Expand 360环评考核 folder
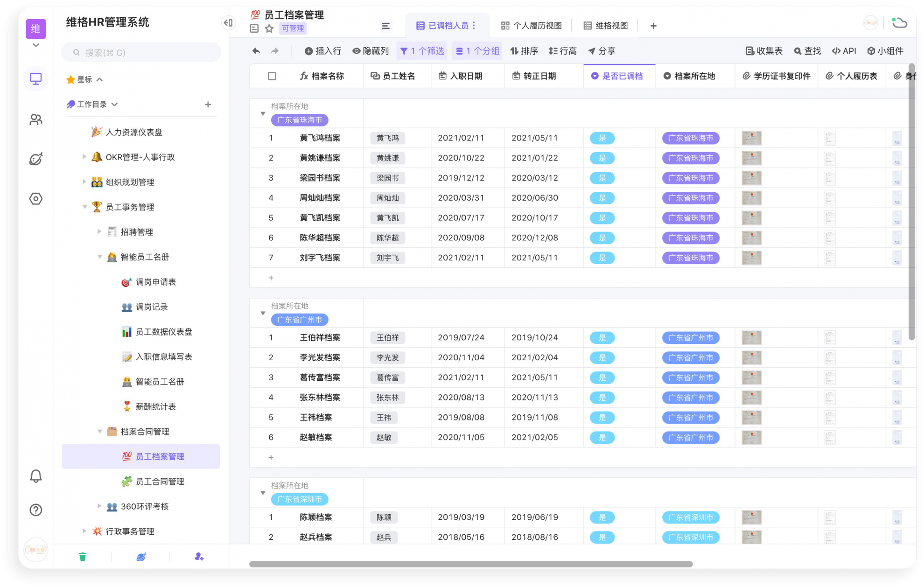The height and width of the screenshot is (587, 924). pos(99,506)
